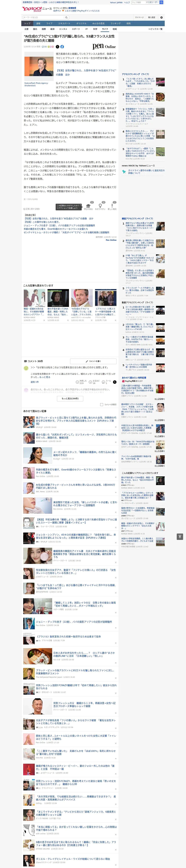Open video ranking item with 2:19 duration
Image resolution: width=186 pixels, height=868 pixels.
tap(160, 328)
